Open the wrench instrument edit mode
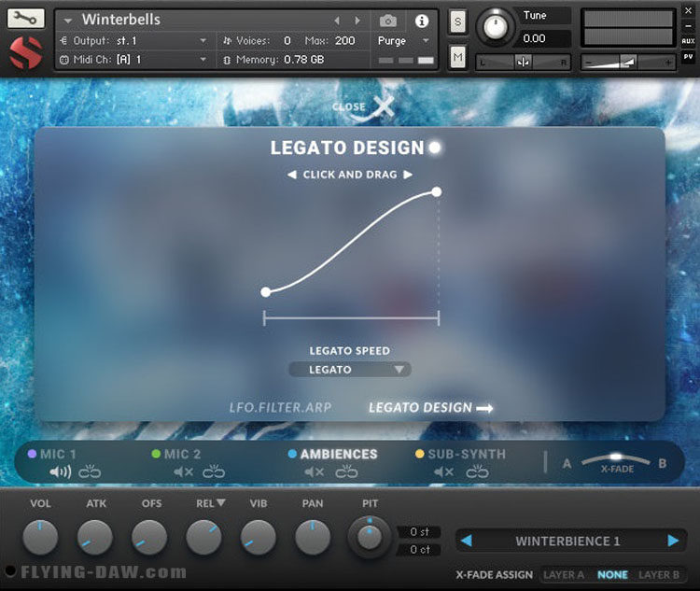 (25, 19)
